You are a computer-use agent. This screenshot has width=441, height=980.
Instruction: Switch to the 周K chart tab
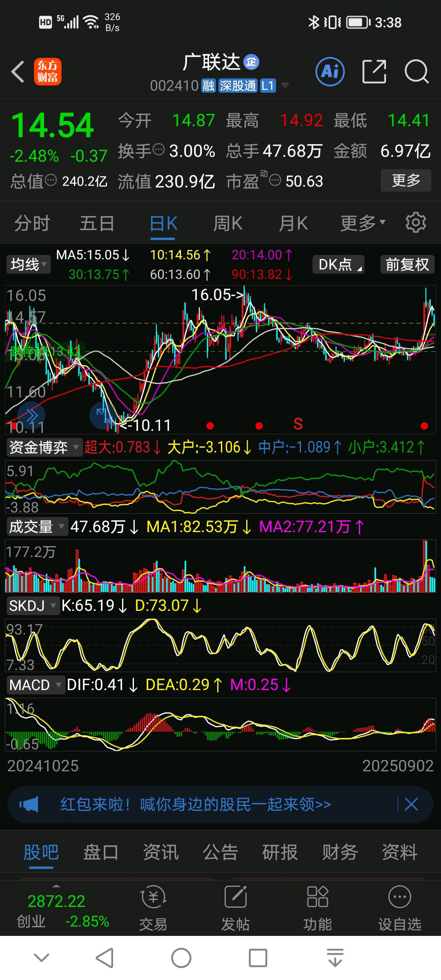(228, 223)
